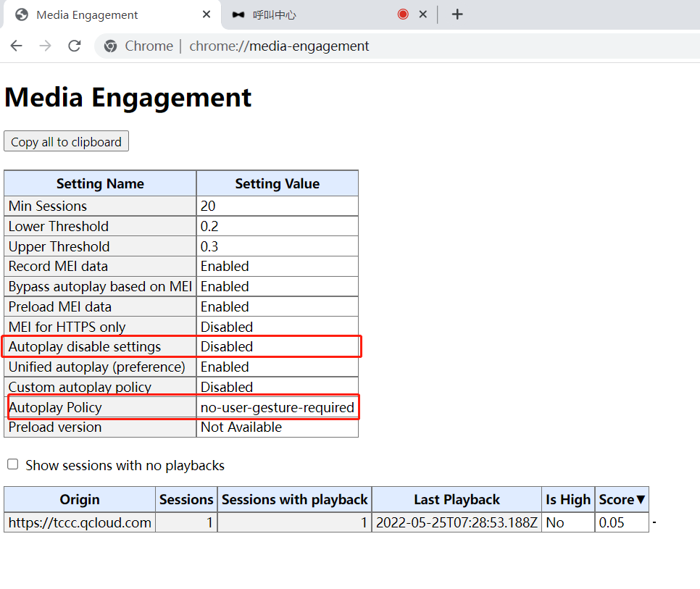Click the red recording indicator on tab
Viewport: 700px width, 589px height.
403,14
